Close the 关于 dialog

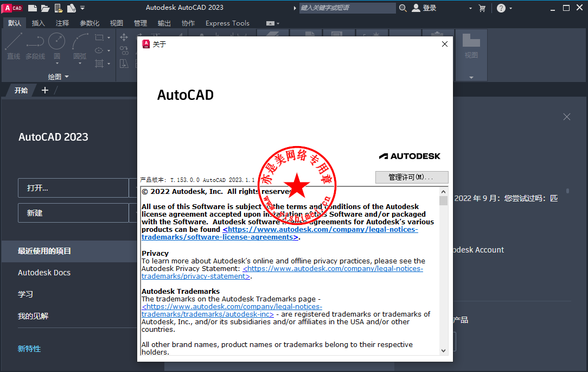click(x=445, y=44)
